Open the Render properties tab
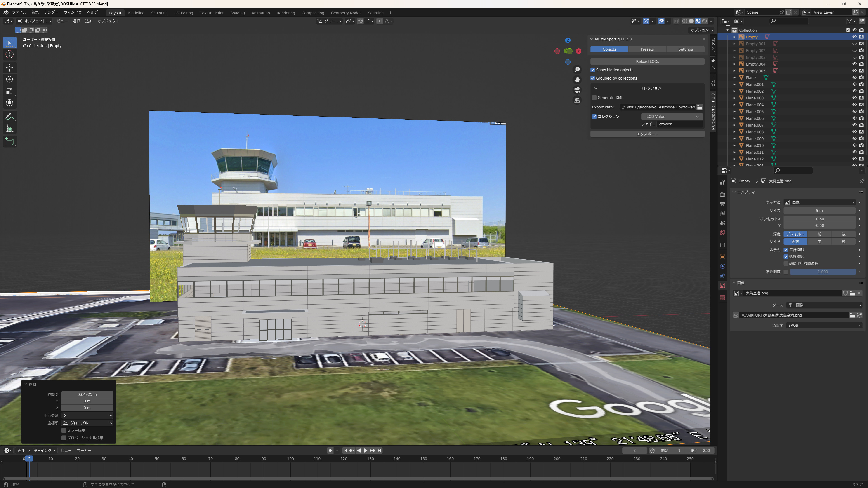This screenshot has width=868, height=488. point(722,194)
